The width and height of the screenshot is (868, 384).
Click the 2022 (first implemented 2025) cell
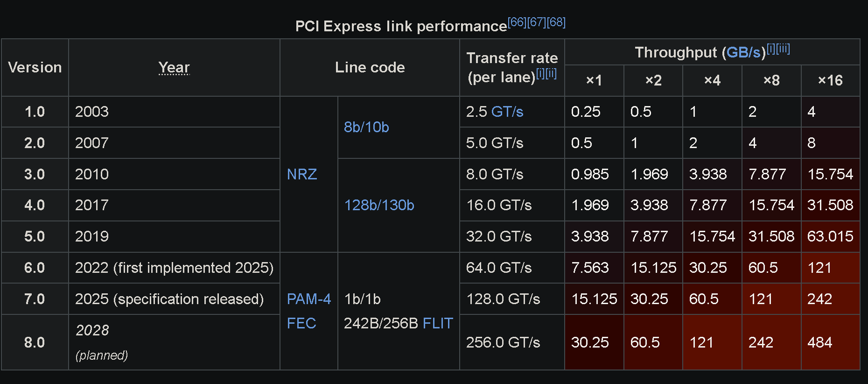coord(174,268)
